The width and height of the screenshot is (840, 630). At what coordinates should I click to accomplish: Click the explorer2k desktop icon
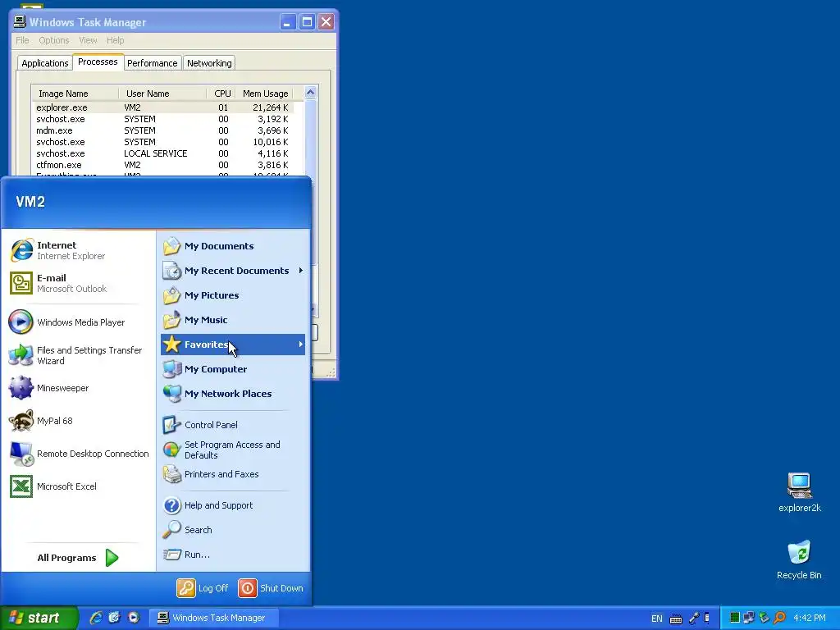coord(799,493)
